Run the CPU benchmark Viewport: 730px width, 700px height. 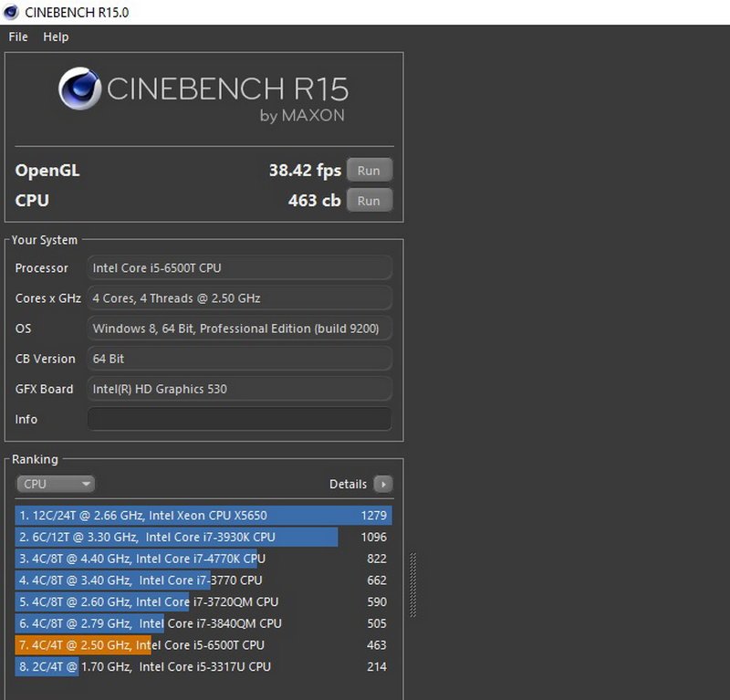pyautogui.click(x=369, y=201)
